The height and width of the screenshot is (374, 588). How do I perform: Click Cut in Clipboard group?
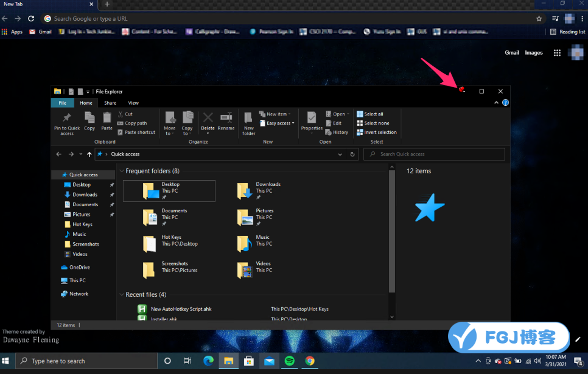125,114
